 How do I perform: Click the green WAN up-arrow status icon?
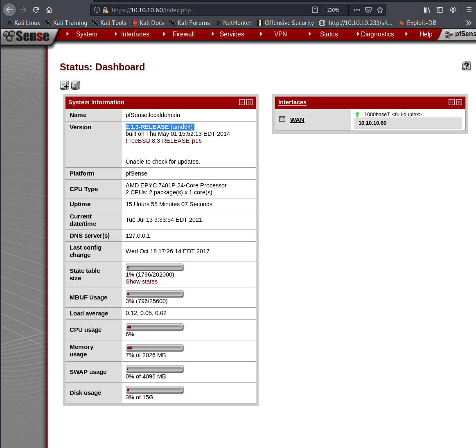point(357,115)
